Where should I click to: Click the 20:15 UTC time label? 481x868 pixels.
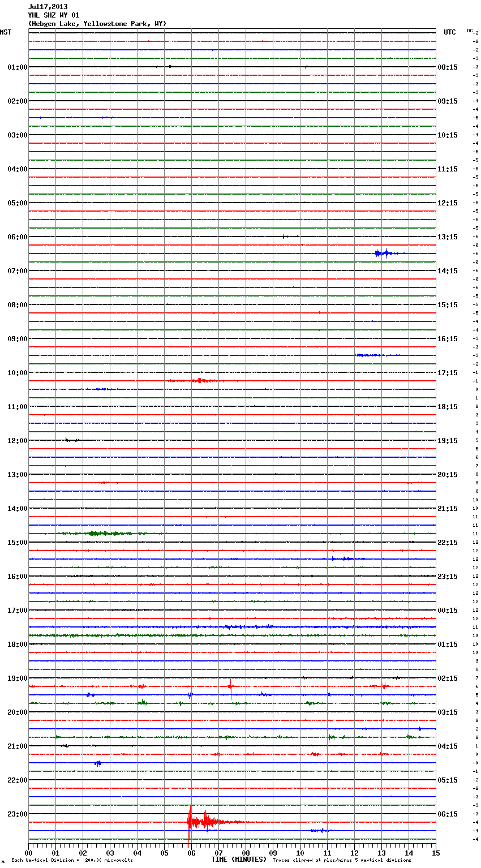coord(448,475)
